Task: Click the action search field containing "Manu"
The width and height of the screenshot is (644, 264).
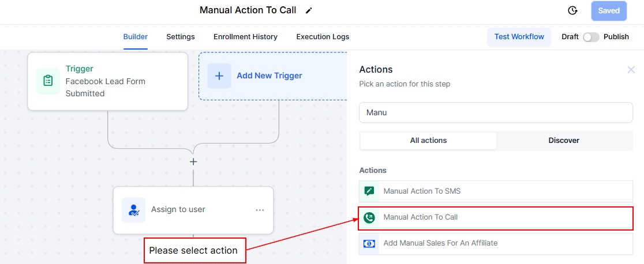Action: 496,112
